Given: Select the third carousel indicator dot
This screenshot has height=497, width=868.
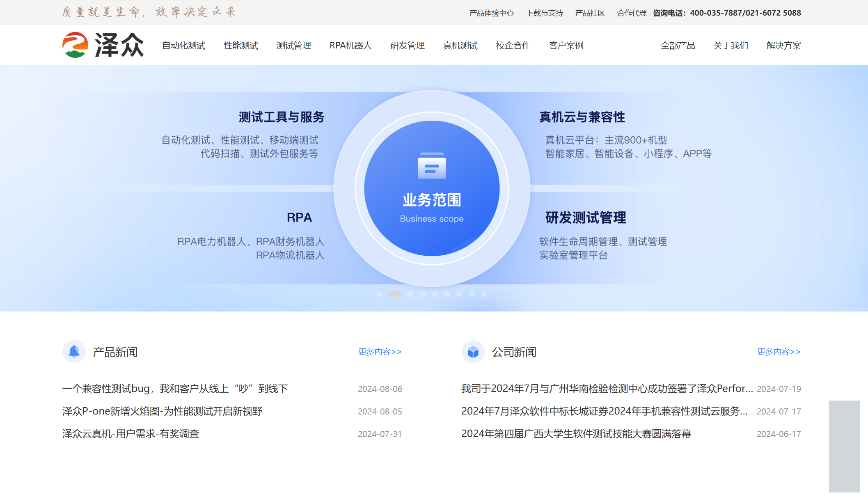Looking at the screenshot, I should 410,294.
